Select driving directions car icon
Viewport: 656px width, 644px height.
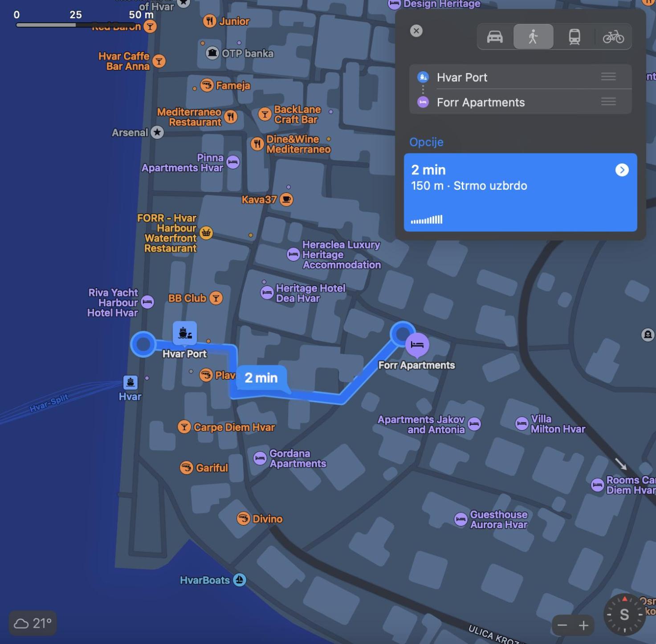(x=495, y=37)
